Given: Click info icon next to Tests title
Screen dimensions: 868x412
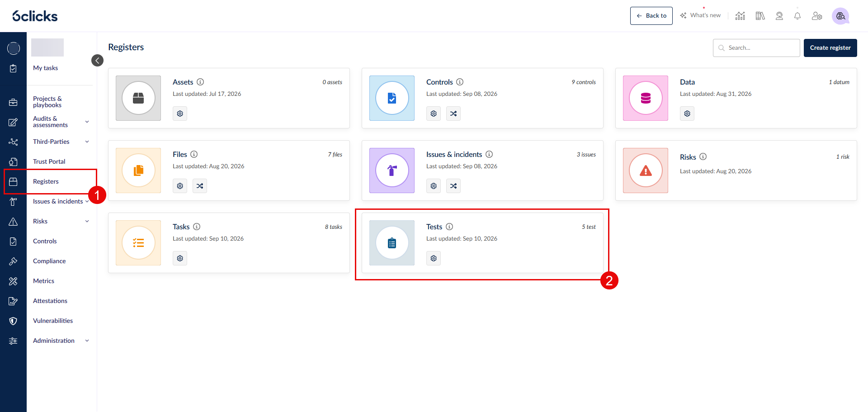Looking at the screenshot, I should click(449, 227).
